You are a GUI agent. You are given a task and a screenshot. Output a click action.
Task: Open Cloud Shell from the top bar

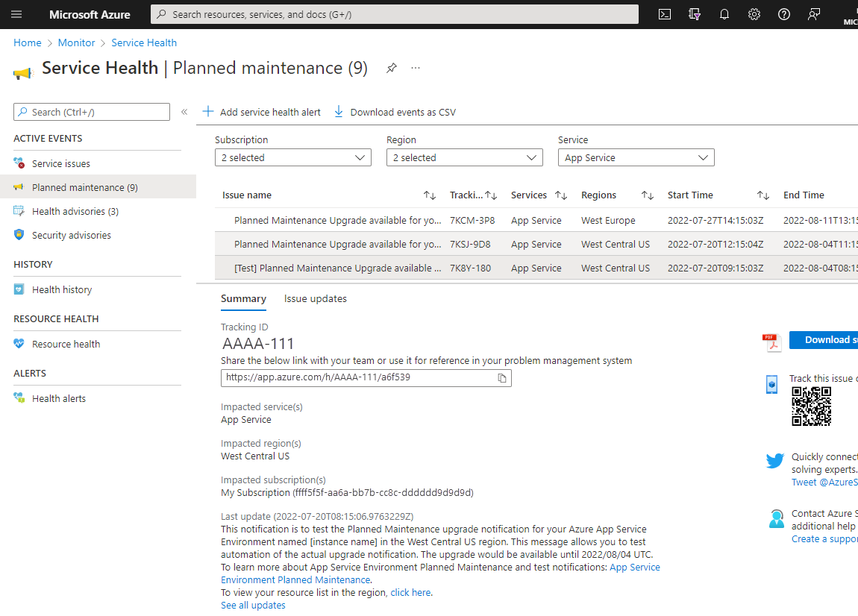pyautogui.click(x=664, y=14)
